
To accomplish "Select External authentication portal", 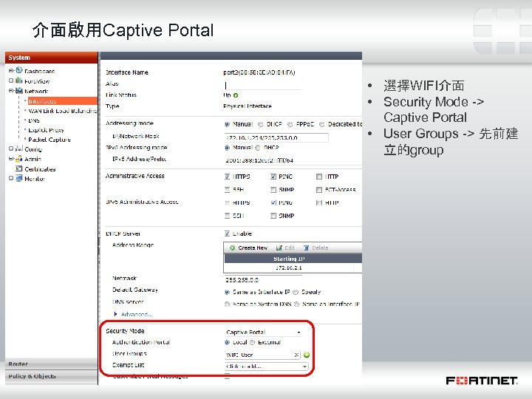I will pos(252,342).
